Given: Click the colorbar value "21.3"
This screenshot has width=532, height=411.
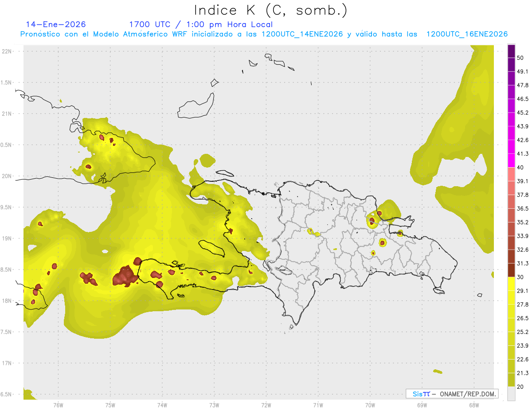Looking at the screenshot, I should [523, 373].
